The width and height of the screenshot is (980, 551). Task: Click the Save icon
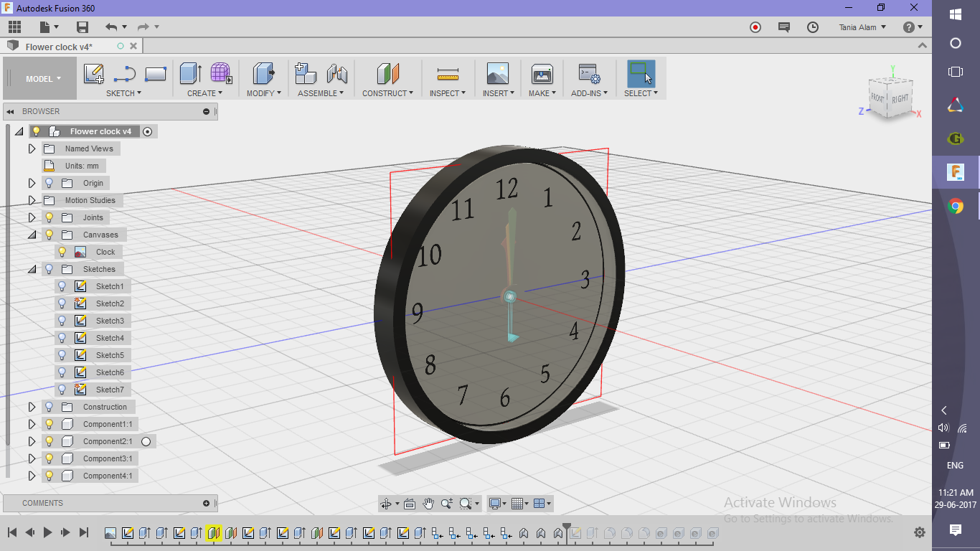coord(83,27)
